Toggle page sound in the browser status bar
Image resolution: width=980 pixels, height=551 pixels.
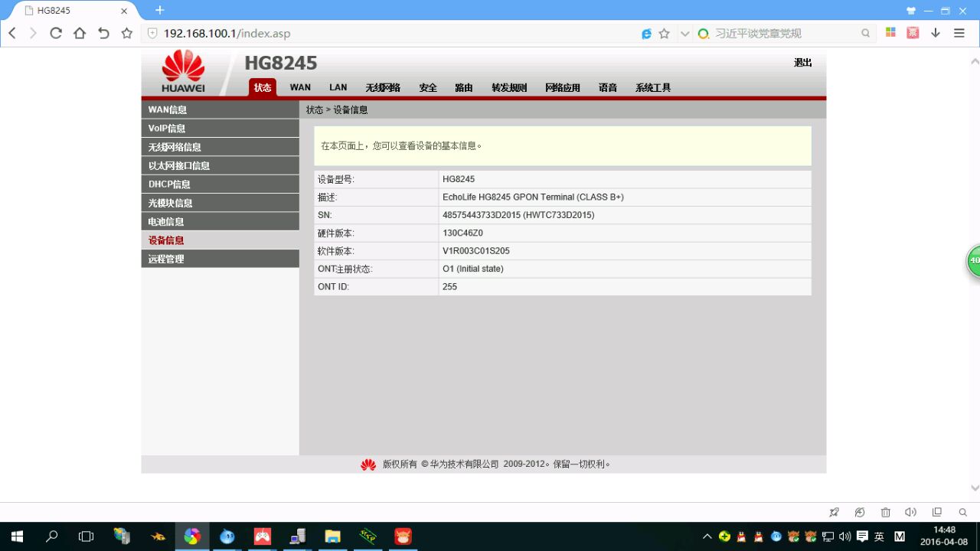910,512
